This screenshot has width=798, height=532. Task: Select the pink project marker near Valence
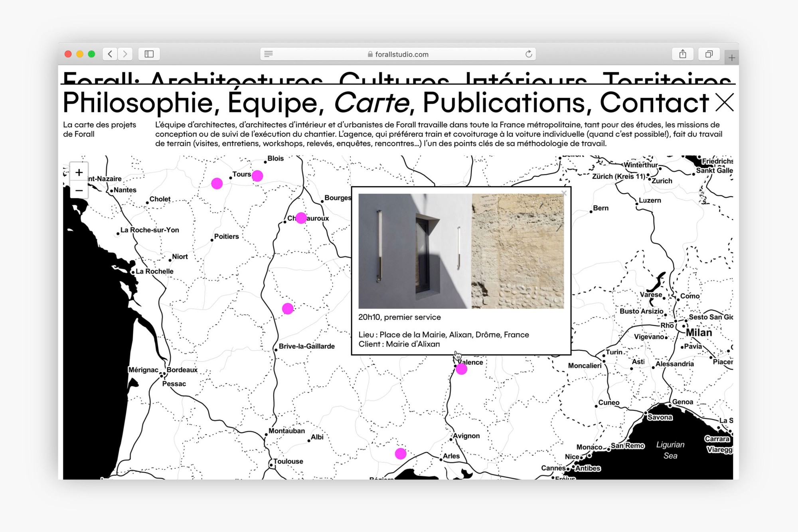pos(461,369)
